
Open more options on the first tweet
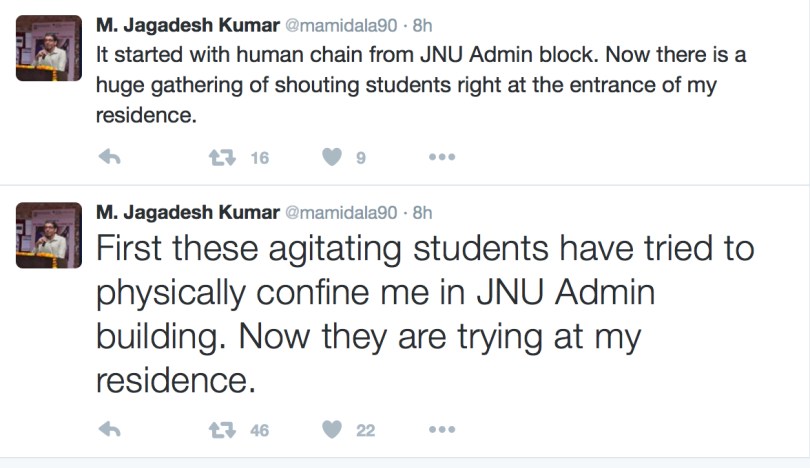pyautogui.click(x=442, y=156)
